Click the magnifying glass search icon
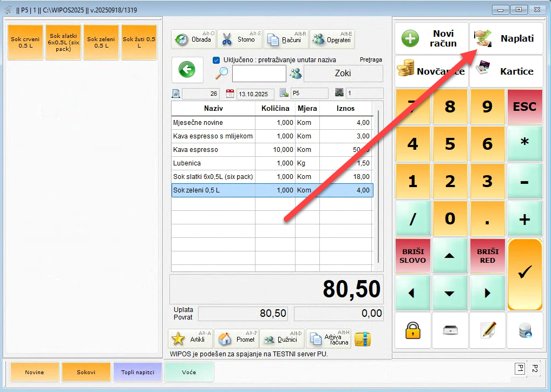 [x=221, y=74]
